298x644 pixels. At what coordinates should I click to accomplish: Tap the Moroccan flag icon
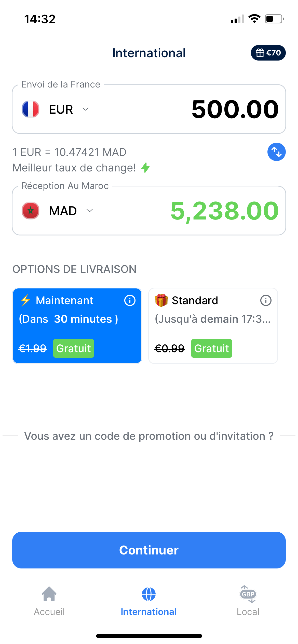[31, 211]
